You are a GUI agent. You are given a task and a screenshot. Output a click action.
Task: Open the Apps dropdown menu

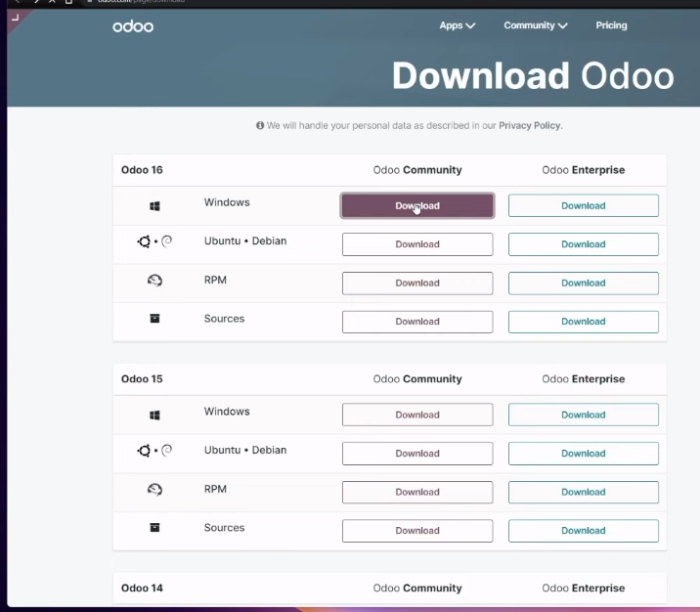coord(458,25)
